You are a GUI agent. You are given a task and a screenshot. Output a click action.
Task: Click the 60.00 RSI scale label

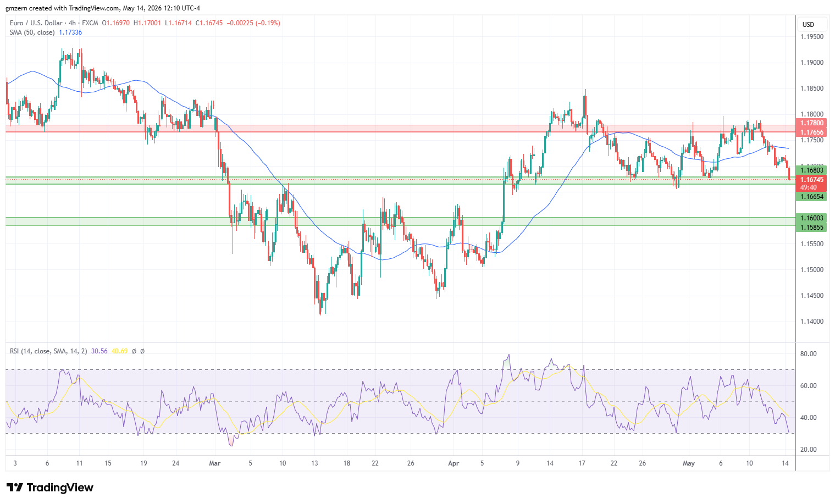coord(809,386)
